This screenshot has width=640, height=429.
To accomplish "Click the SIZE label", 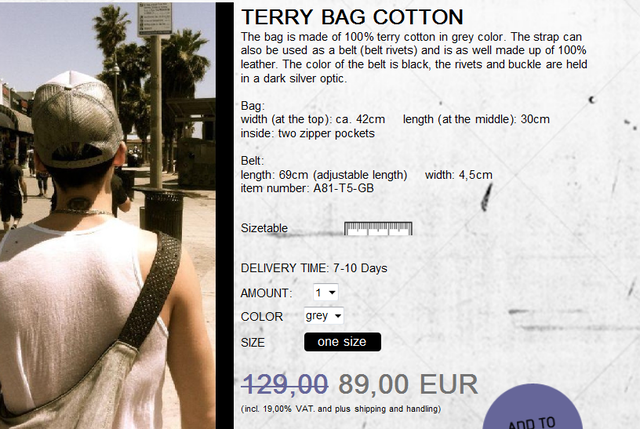I will [x=253, y=342].
